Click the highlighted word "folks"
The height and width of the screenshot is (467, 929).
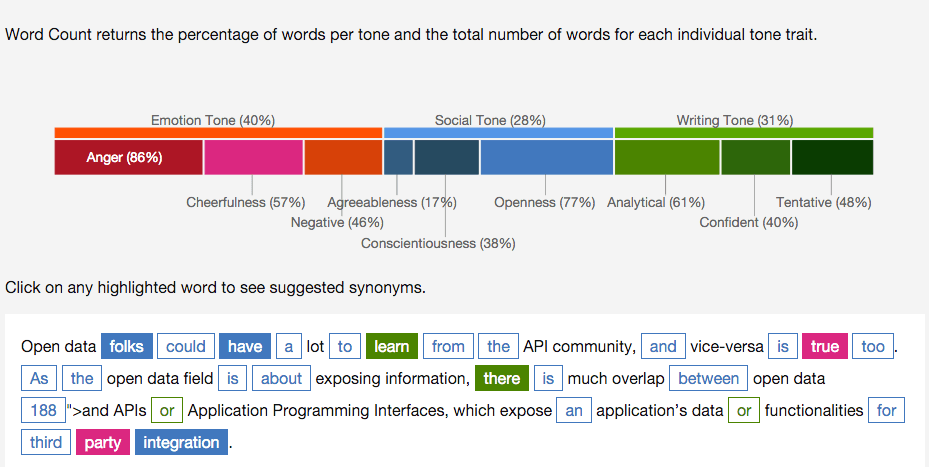[x=127, y=346]
